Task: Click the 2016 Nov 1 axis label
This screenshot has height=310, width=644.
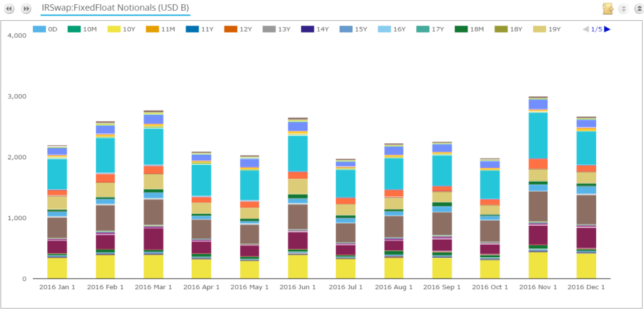Action: point(538,287)
